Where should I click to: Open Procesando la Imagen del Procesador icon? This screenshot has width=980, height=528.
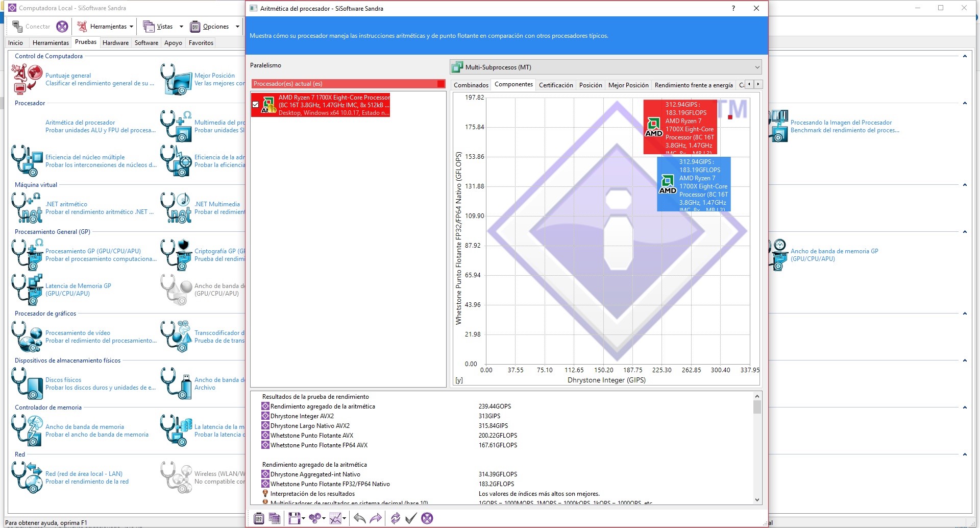click(x=778, y=126)
